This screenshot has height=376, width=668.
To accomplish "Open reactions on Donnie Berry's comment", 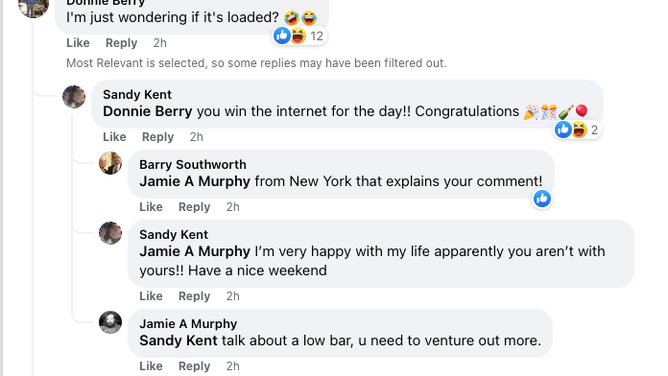I will (299, 36).
